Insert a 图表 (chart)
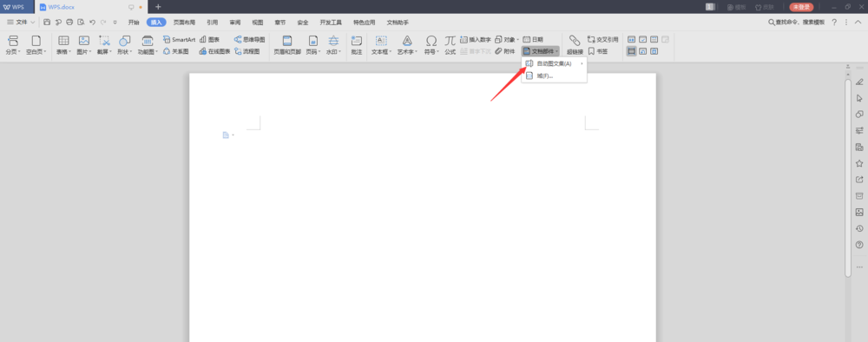Screen dimensions: 868x342 click(x=209, y=40)
